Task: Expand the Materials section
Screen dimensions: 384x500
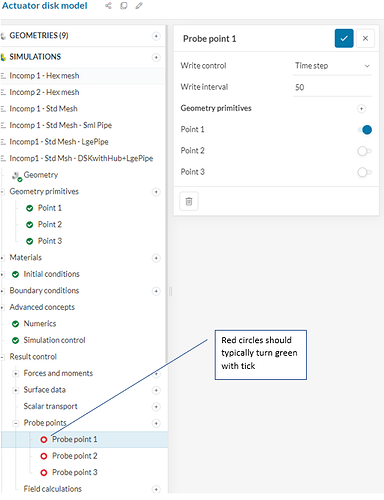Action: tap(2, 258)
